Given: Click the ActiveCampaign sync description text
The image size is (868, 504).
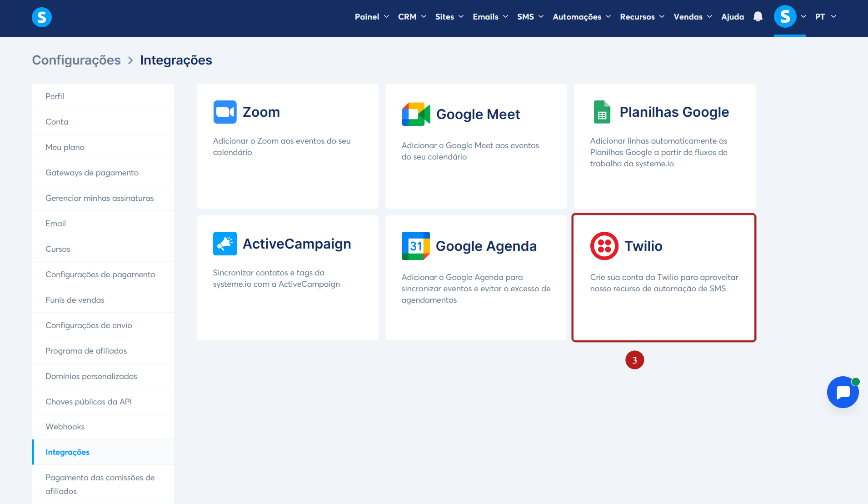Looking at the screenshot, I should [276, 279].
